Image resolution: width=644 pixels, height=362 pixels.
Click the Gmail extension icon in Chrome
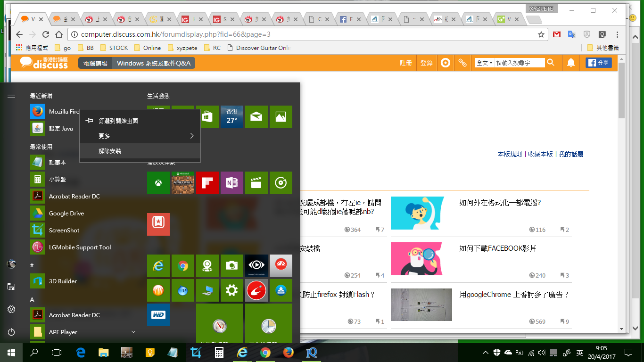[x=557, y=34]
